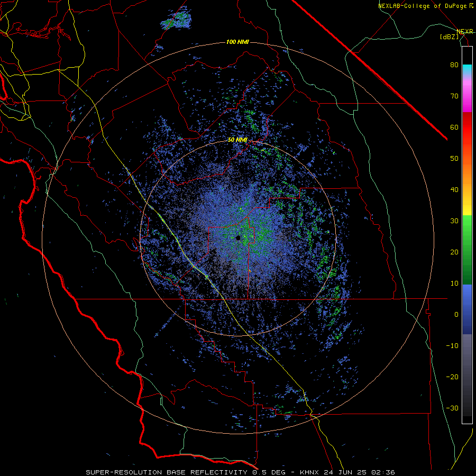Click the 40 dBZ scale label
Viewport: 476px width, 476px height.
point(454,190)
